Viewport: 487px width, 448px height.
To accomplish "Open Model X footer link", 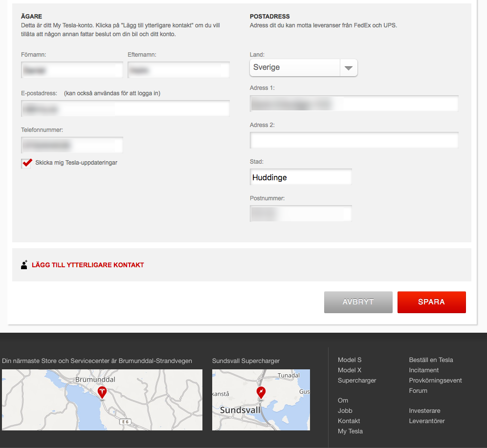I will pyautogui.click(x=350, y=370).
